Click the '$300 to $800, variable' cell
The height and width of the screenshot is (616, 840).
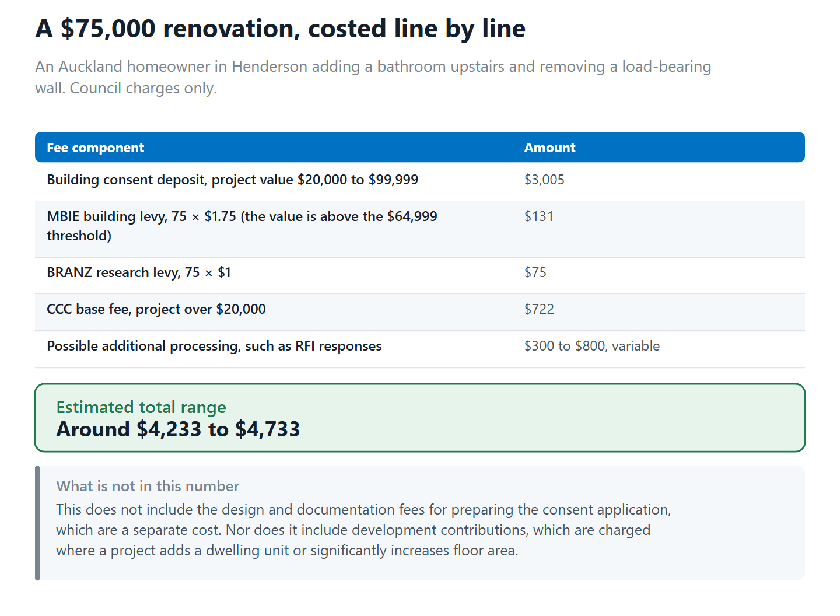tap(592, 346)
